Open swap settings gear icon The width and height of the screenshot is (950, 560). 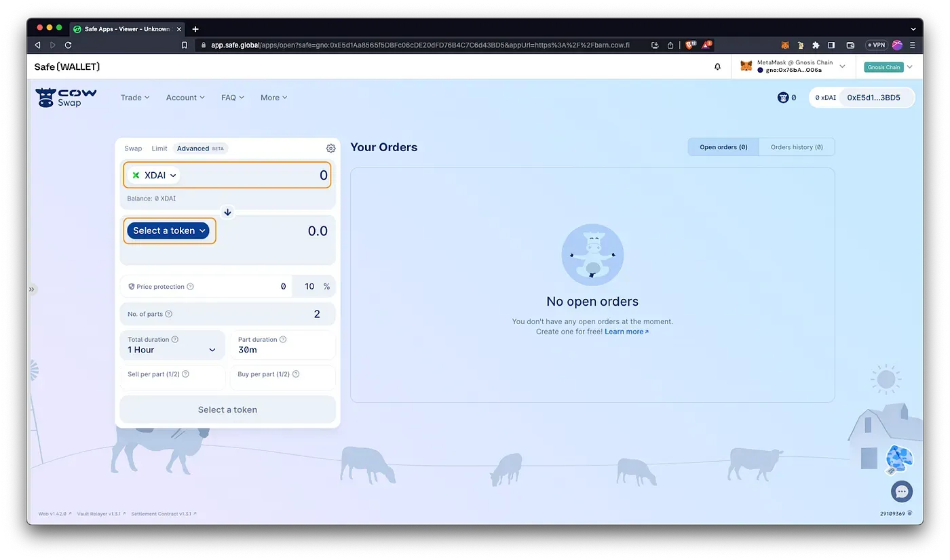330,148
